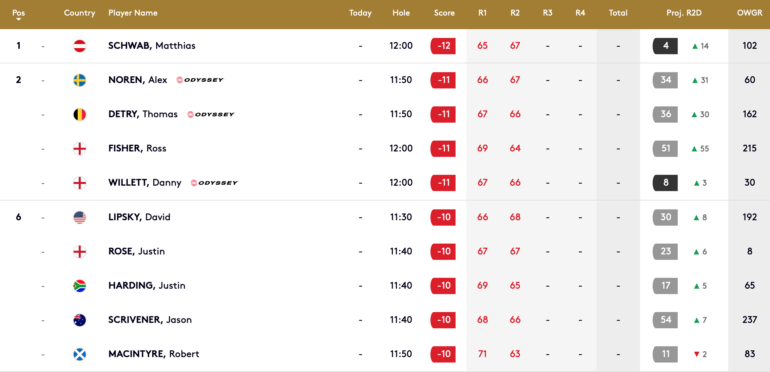Open FISHER, Ross player row
770x372 pixels.
[385, 149]
